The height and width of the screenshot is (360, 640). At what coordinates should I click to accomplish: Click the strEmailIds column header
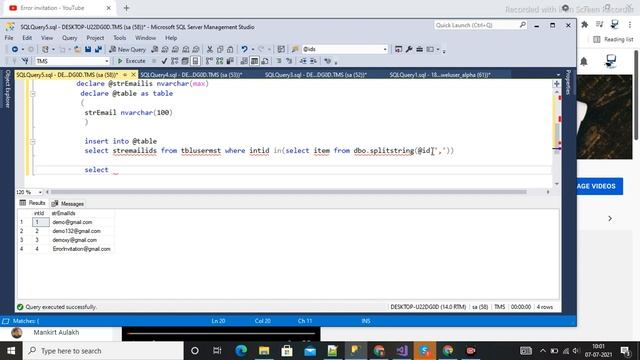point(81,213)
